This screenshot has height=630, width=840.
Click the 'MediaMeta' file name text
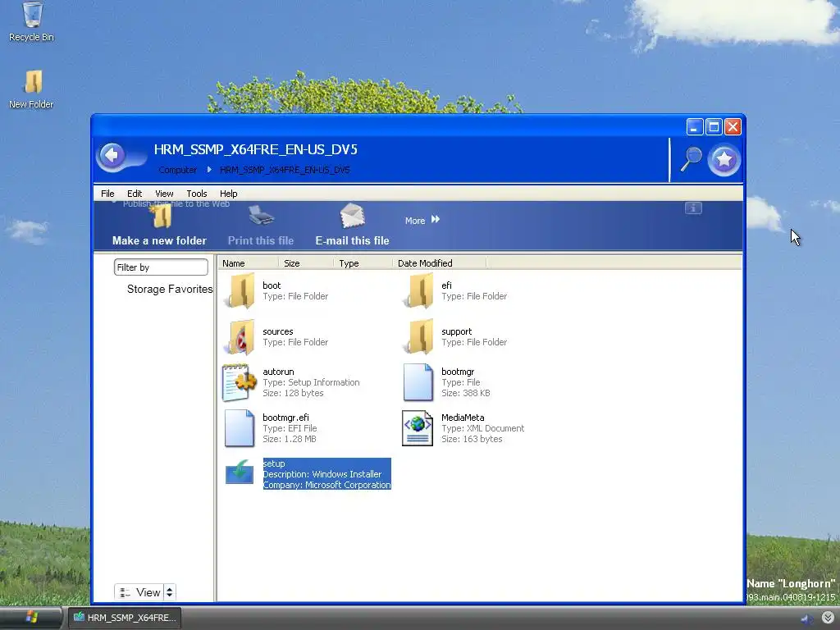(x=463, y=418)
